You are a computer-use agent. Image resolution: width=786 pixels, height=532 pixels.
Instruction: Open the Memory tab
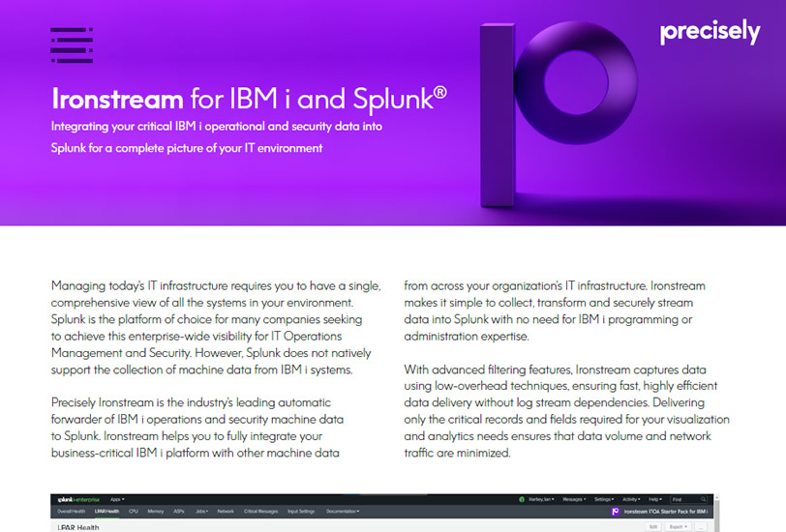point(156,512)
